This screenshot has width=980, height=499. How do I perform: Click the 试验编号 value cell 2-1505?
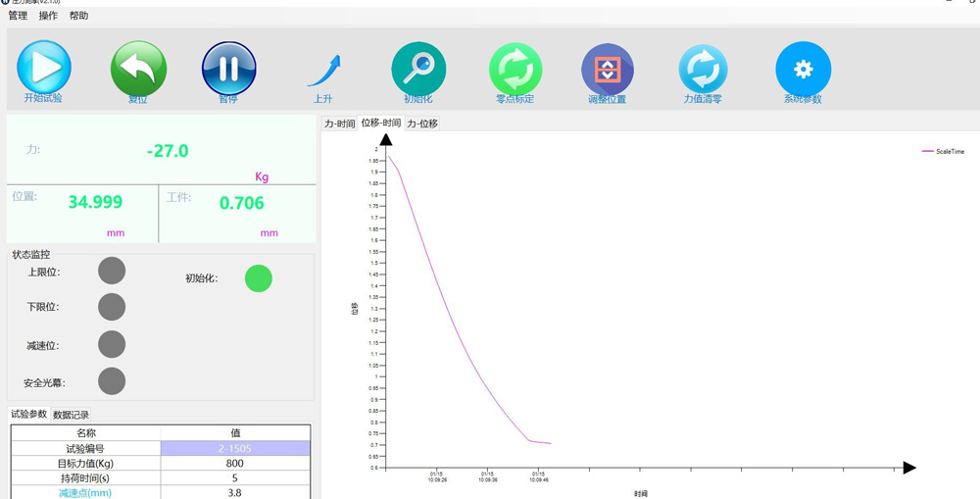coord(235,448)
